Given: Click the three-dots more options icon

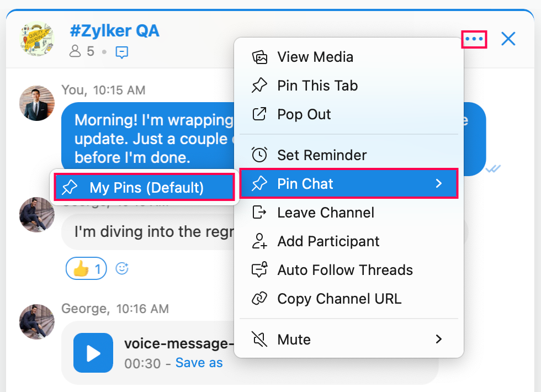Looking at the screenshot, I should tap(474, 39).
